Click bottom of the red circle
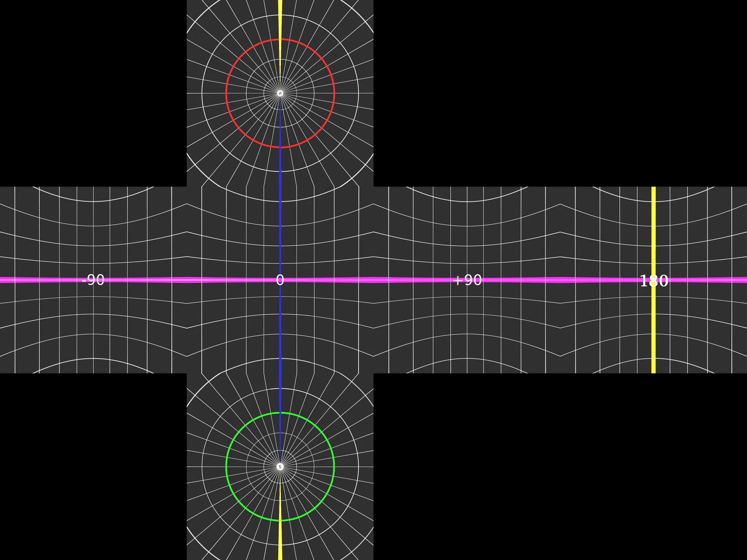 pos(280,147)
